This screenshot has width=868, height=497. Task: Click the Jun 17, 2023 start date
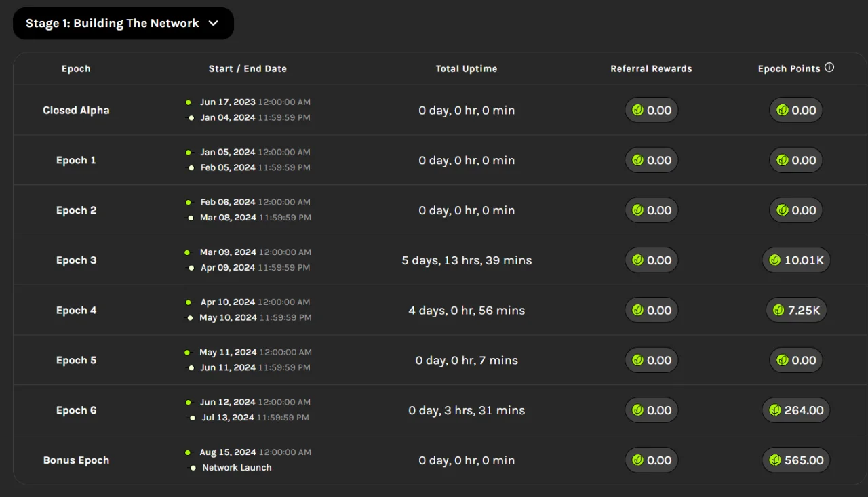pos(228,102)
